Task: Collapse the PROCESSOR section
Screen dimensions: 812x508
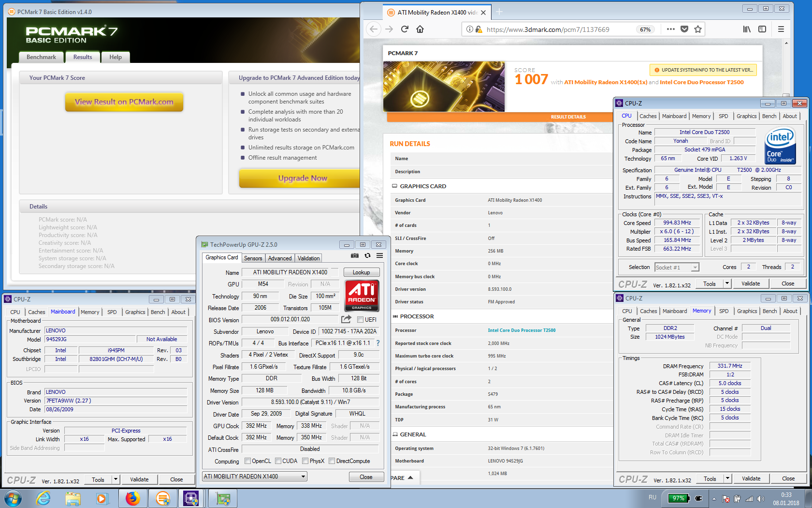Action: click(x=395, y=316)
